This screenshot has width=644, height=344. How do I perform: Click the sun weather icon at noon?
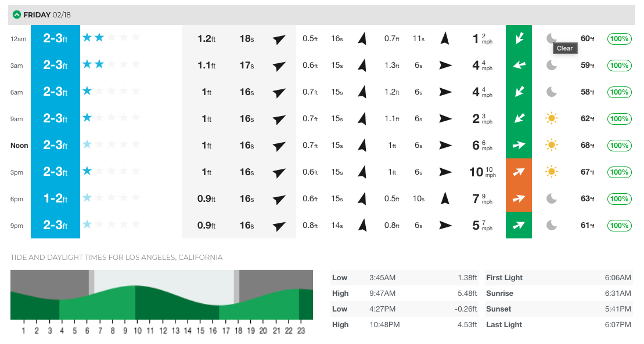(552, 146)
